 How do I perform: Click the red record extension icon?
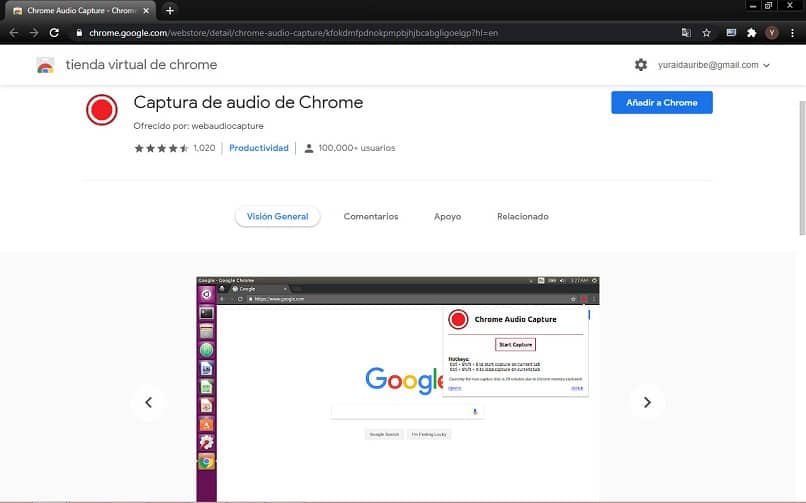(102, 109)
